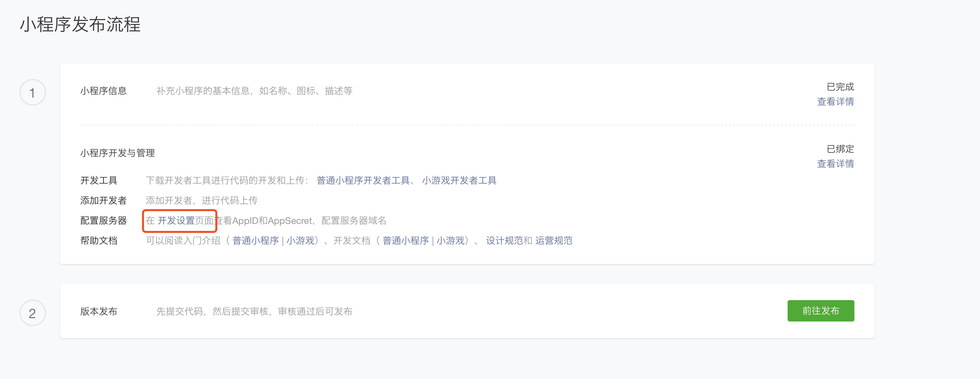Click the 已完成 status text
Image resolution: width=980 pixels, height=379 pixels.
pyautogui.click(x=840, y=87)
